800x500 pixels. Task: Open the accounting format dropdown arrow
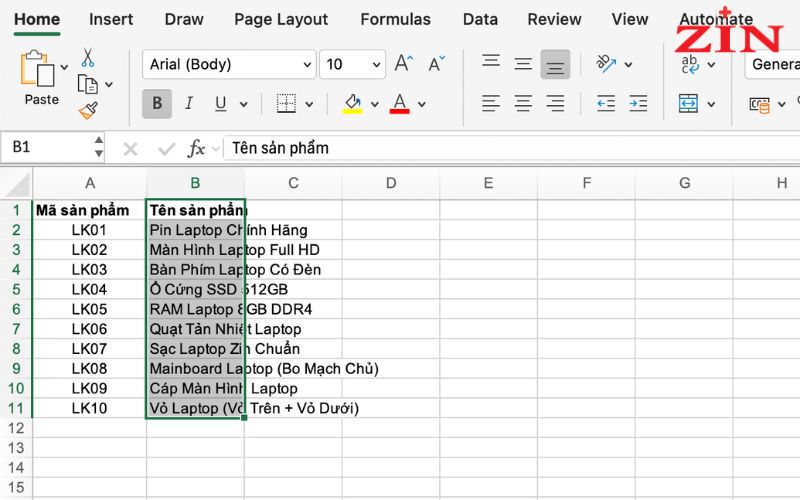[781, 105]
